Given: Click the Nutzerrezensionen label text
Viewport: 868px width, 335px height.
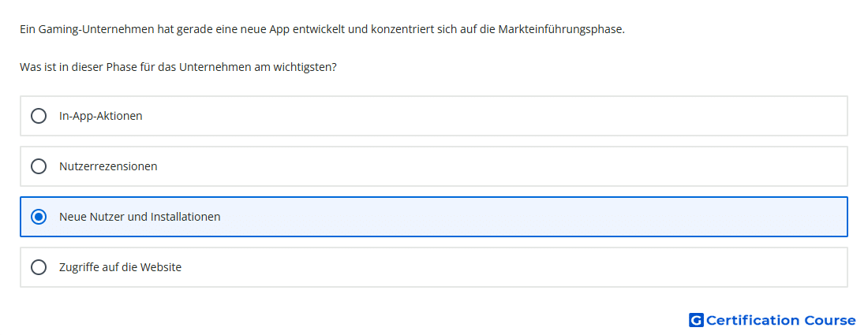Looking at the screenshot, I should click(x=108, y=166).
